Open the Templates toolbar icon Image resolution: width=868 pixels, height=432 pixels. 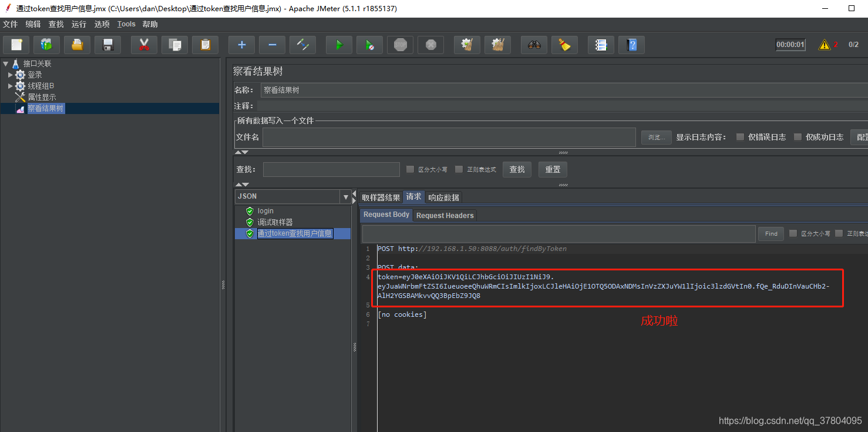(x=46, y=45)
